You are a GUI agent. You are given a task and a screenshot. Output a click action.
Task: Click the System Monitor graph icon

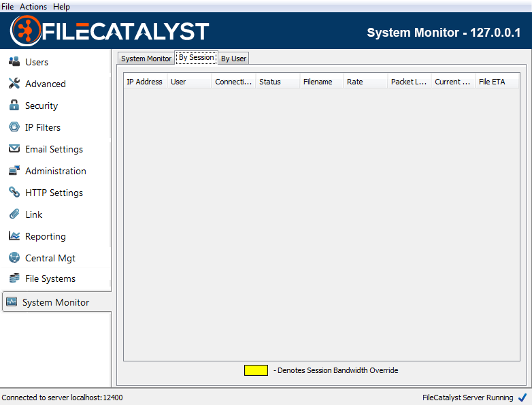(x=12, y=302)
